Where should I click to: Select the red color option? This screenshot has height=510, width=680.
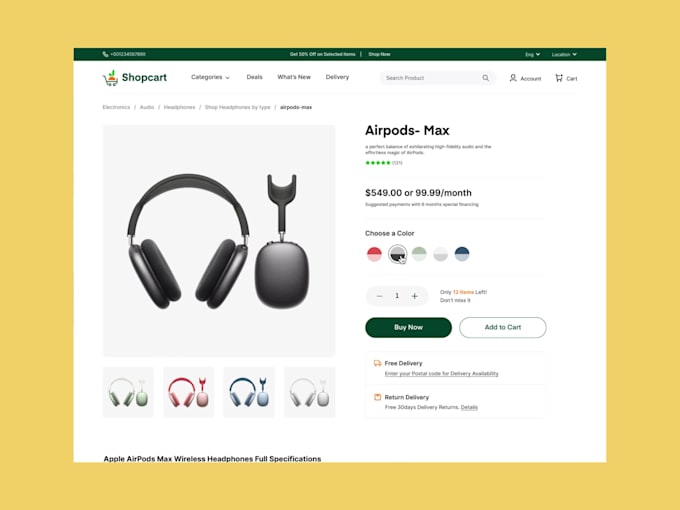point(374,254)
